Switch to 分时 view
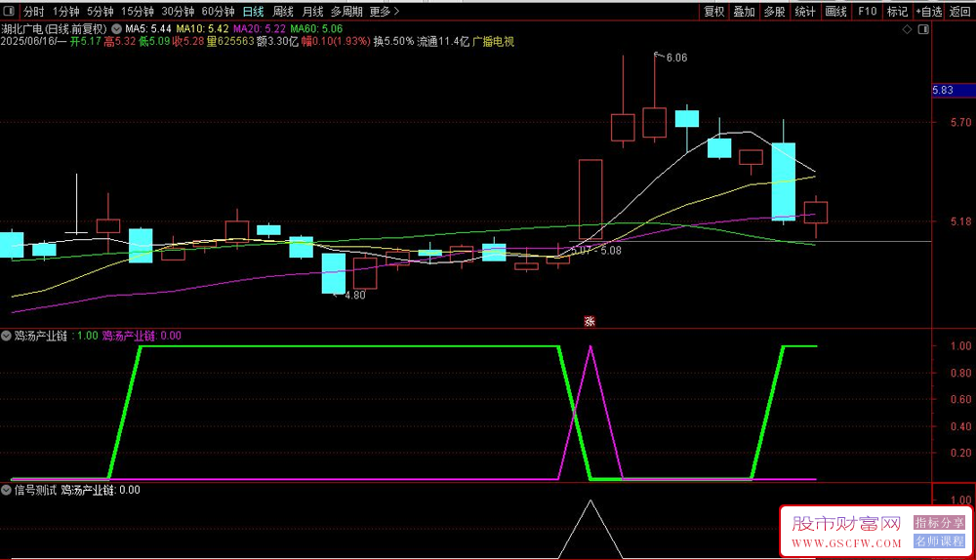Viewport: 976px width, 560px height. pyautogui.click(x=33, y=11)
